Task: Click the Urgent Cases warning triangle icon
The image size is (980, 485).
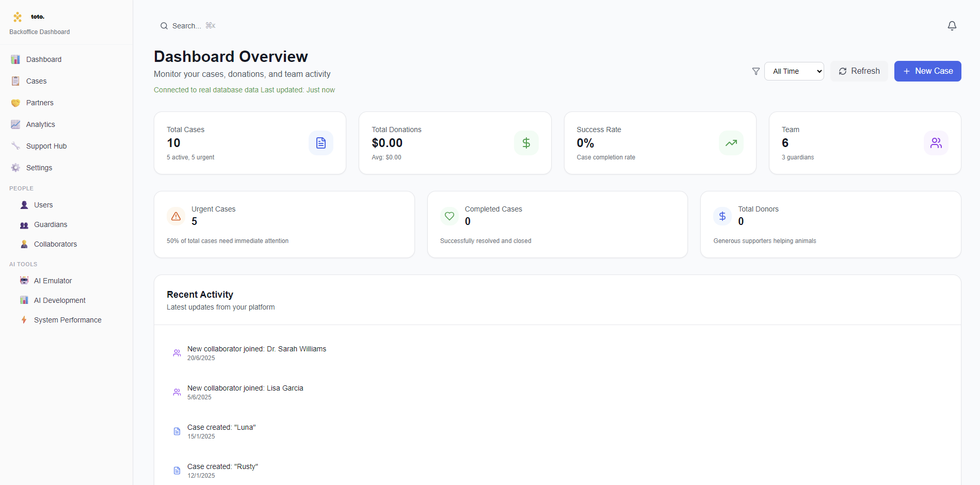Action: point(176,216)
